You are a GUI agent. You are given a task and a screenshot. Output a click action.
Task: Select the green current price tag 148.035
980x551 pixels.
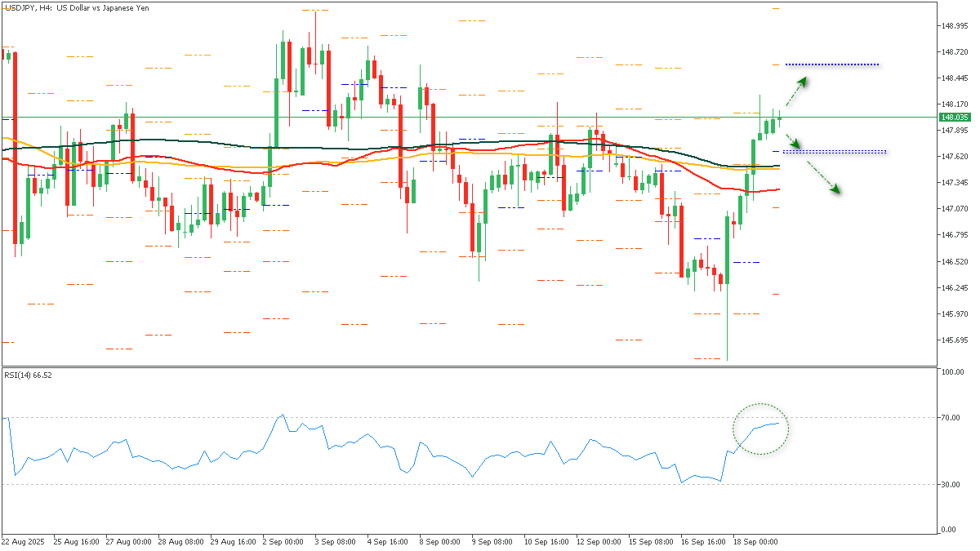pyautogui.click(x=954, y=118)
